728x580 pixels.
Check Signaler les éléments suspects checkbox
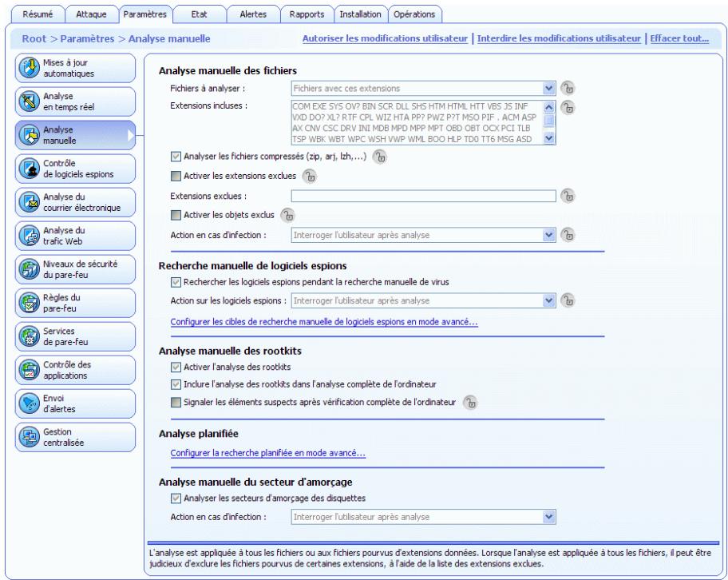pos(176,402)
